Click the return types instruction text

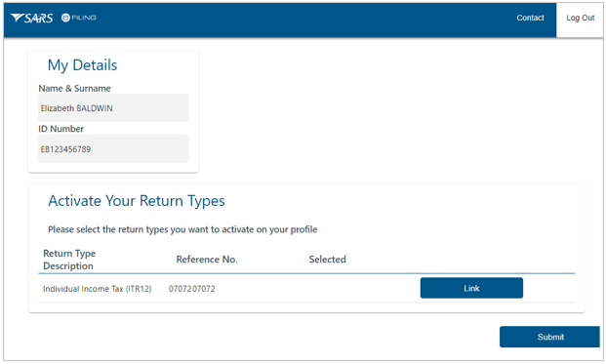pos(182,229)
